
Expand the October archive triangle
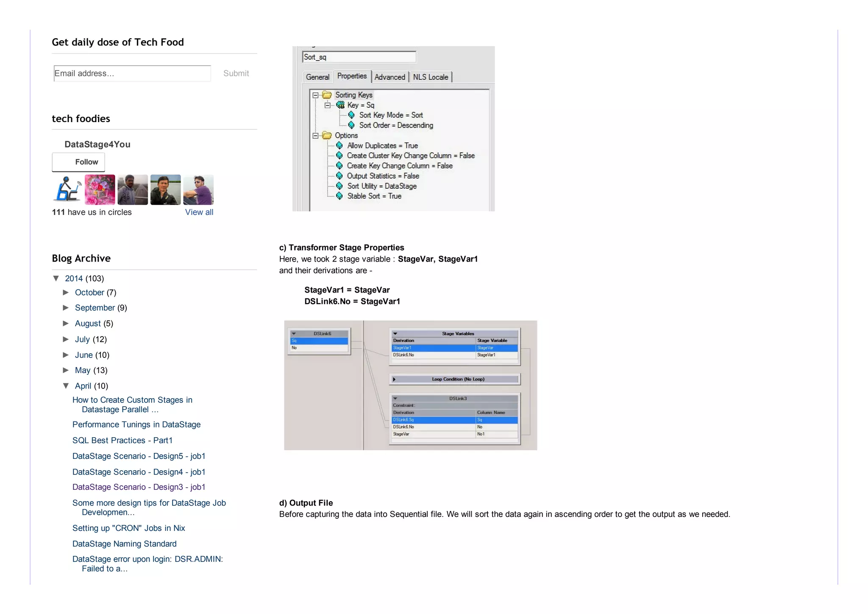(66, 292)
